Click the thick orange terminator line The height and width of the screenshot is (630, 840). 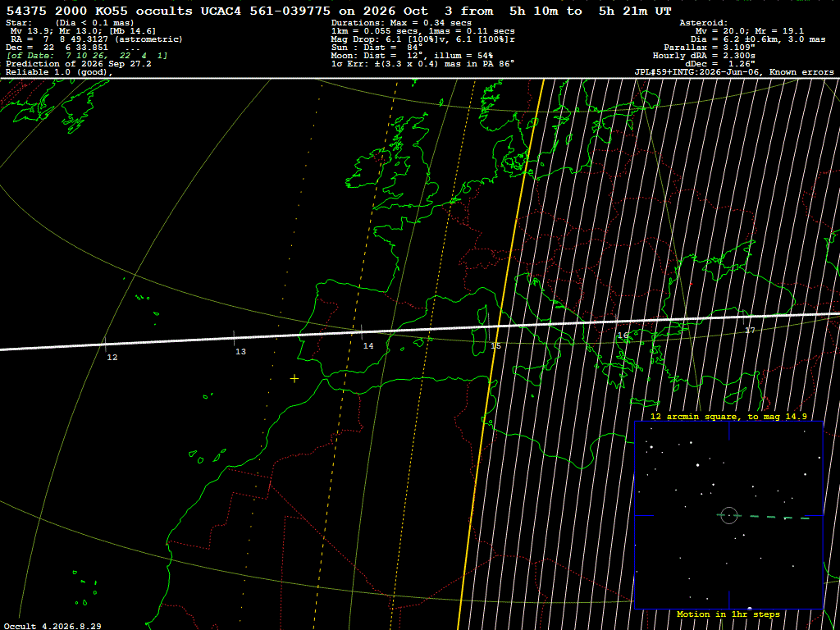coord(501,354)
